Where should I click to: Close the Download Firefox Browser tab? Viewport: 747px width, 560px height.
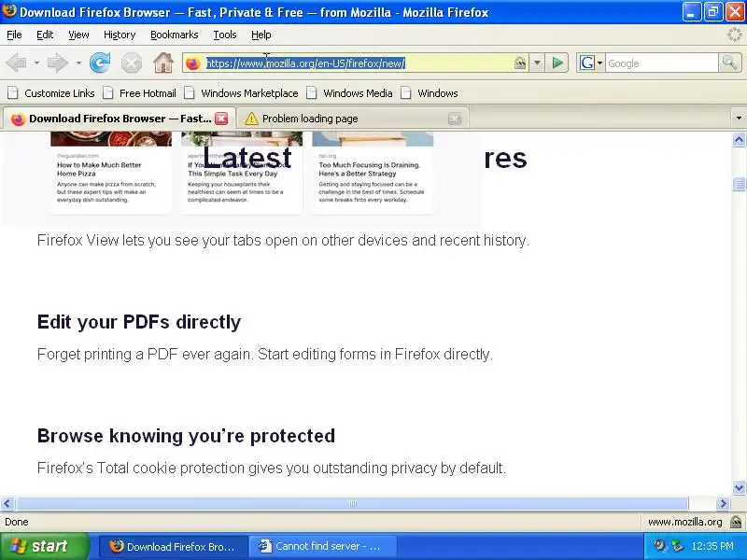(x=221, y=119)
